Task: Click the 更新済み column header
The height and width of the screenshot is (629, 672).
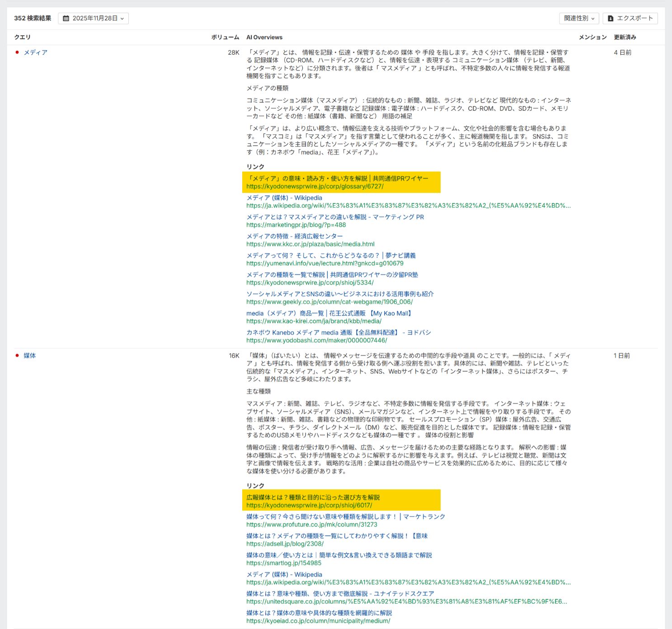Action: [x=625, y=38]
